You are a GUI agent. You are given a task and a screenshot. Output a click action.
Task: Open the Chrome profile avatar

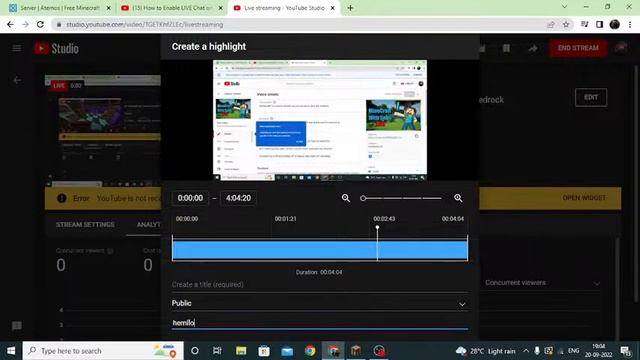click(614, 24)
